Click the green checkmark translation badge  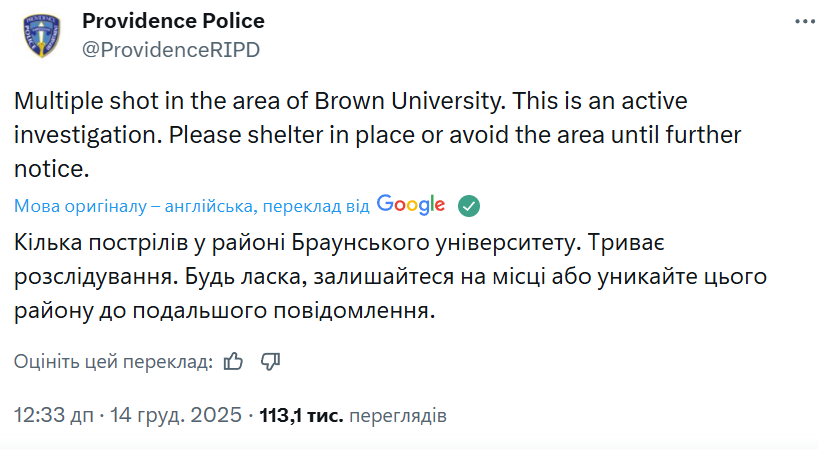pos(468,206)
